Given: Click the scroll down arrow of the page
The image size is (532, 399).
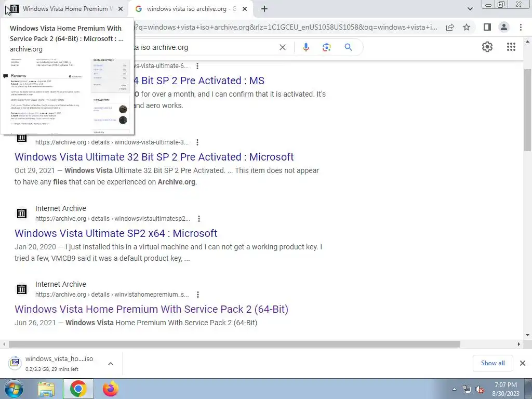Looking at the screenshot, I should [528, 335].
